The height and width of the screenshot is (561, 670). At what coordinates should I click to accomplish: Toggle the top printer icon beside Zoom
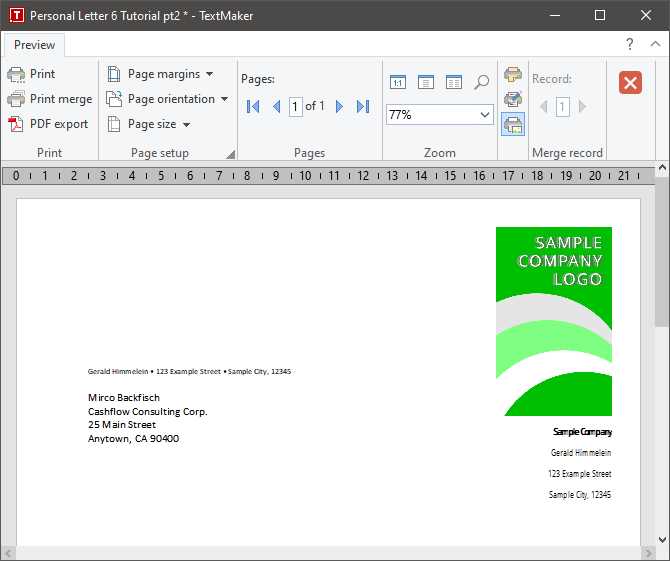click(513, 75)
